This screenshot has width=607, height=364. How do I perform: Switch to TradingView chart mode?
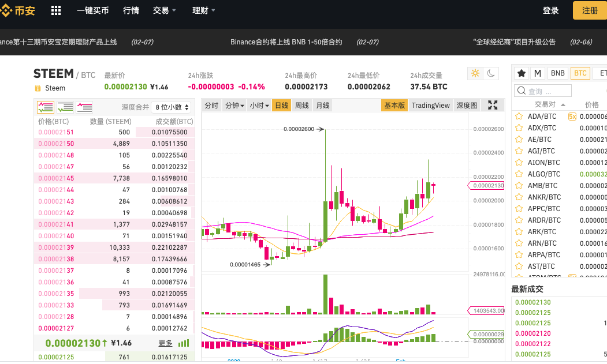click(x=430, y=105)
